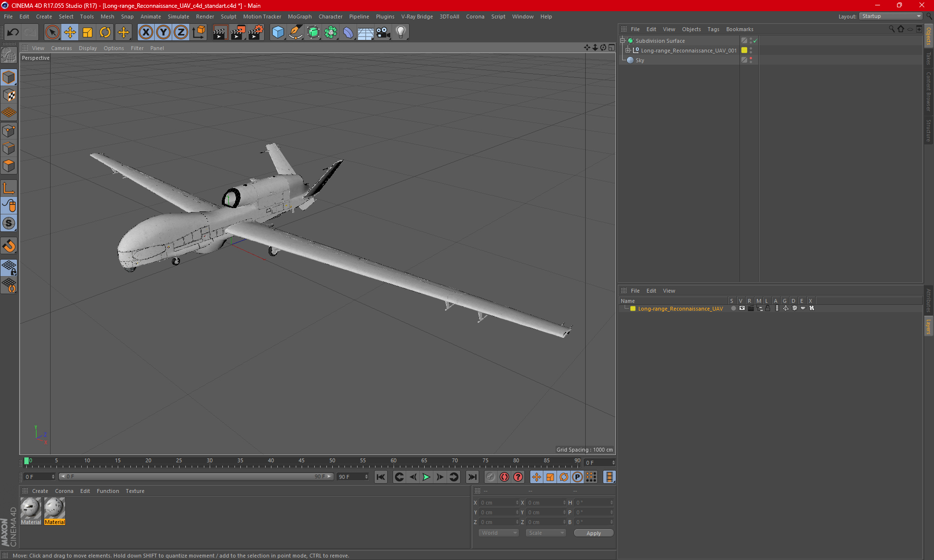Switch to Model mode
The height and width of the screenshot is (560, 934).
pos(9,77)
